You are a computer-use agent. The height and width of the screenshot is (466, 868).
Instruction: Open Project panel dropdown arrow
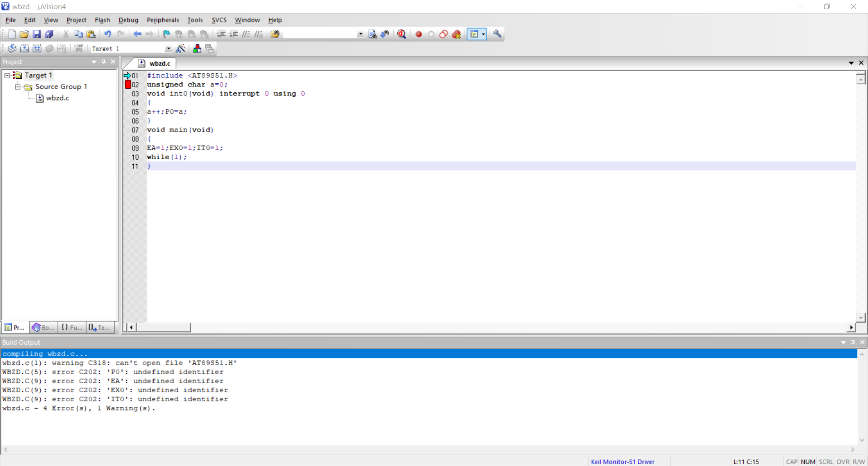pos(94,62)
